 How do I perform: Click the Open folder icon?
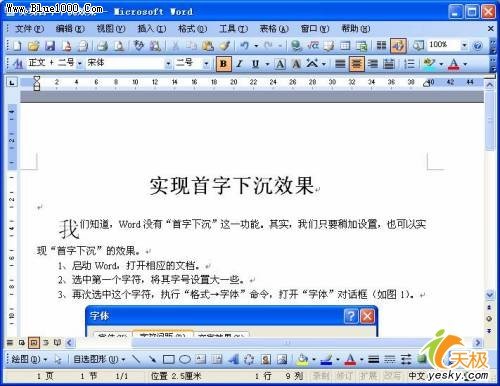coord(33,46)
